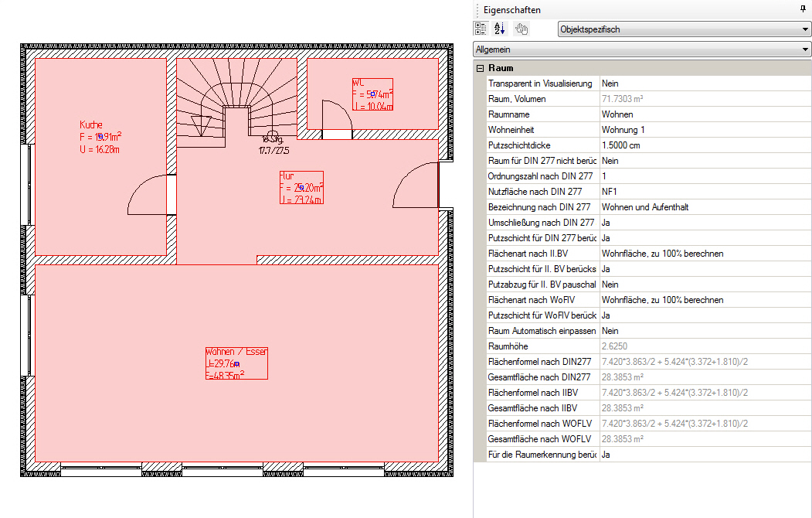
Task: Click the pin icon of Eigenschaften panel
Action: pos(804,9)
